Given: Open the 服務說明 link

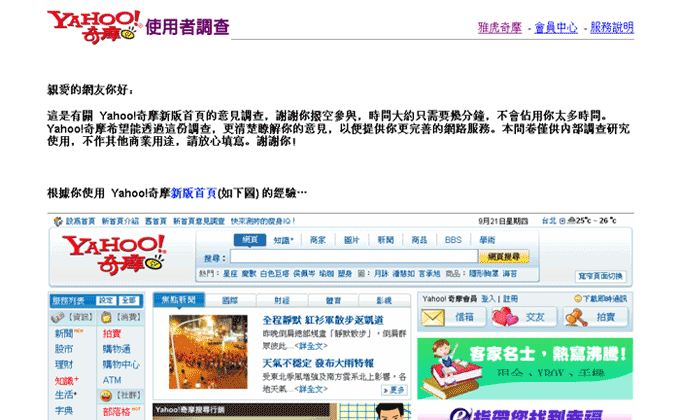Looking at the screenshot, I should [612, 28].
